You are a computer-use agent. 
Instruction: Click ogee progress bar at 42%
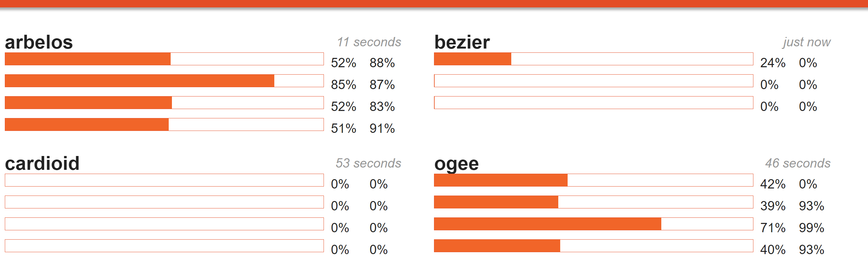[x=593, y=180]
